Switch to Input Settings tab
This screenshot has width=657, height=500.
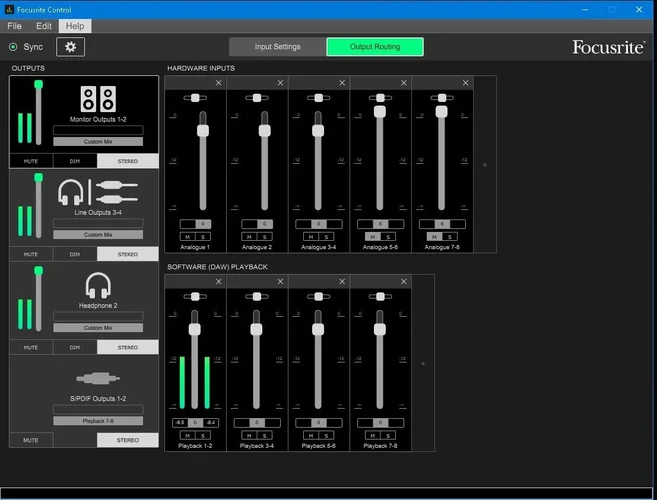point(277,47)
